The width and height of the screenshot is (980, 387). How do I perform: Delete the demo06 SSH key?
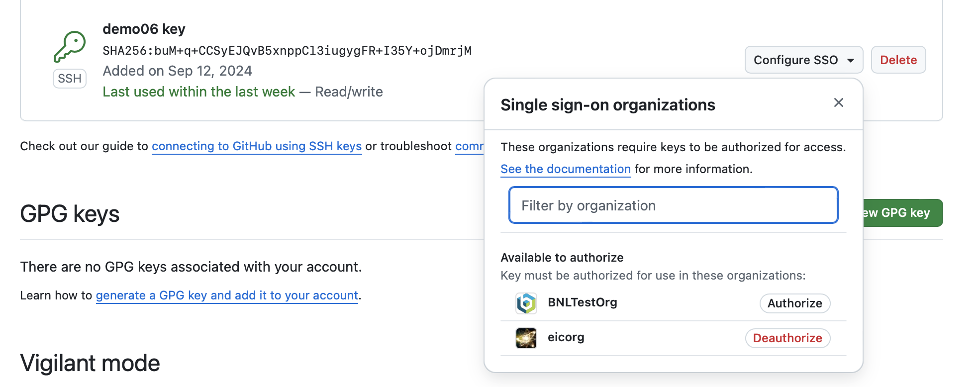click(898, 60)
